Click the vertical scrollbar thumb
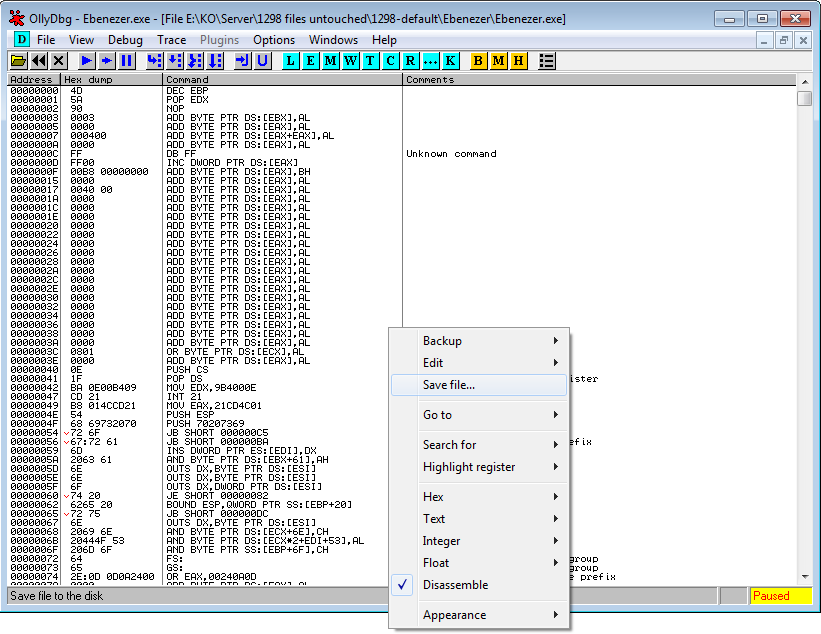Image resolution: width=821 pixels, height=634 pixels. tap(805, 98)
